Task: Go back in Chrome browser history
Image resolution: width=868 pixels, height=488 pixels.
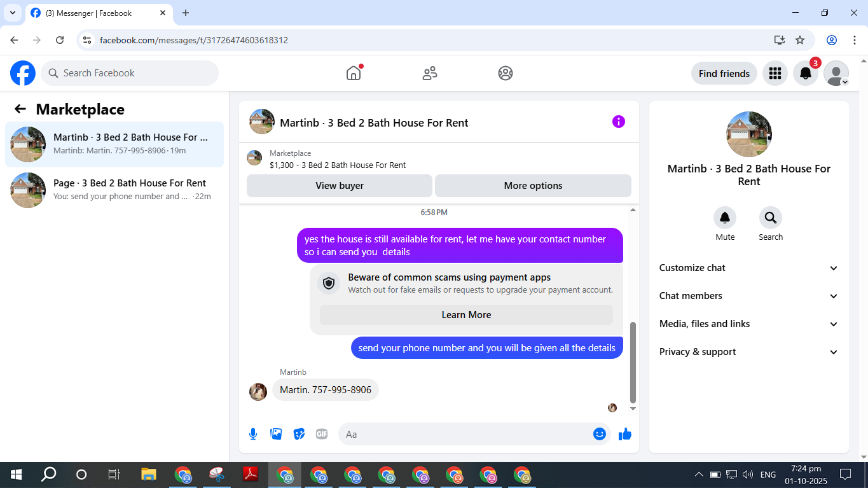Action: coord(14,40)
